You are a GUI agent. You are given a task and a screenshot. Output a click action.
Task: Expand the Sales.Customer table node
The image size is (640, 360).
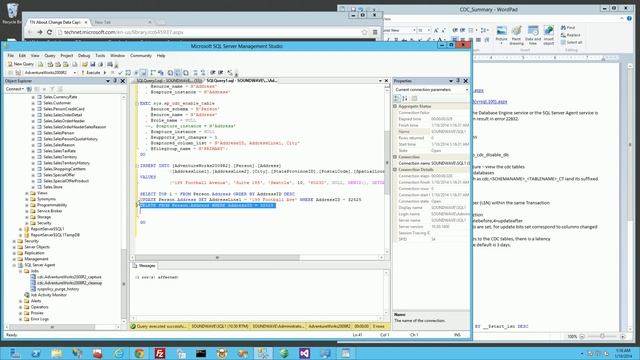coord(33,103)
